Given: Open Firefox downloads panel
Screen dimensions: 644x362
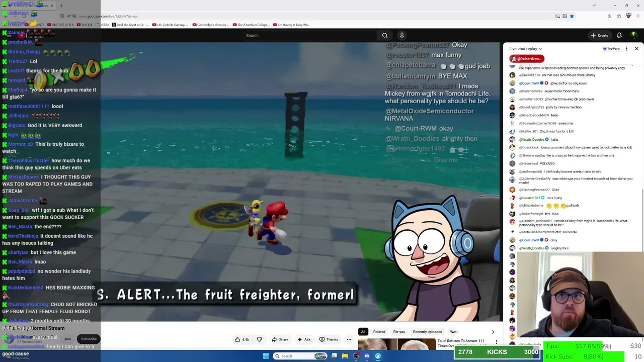Looking at the screenshot, I should click(x=609, y=16).
